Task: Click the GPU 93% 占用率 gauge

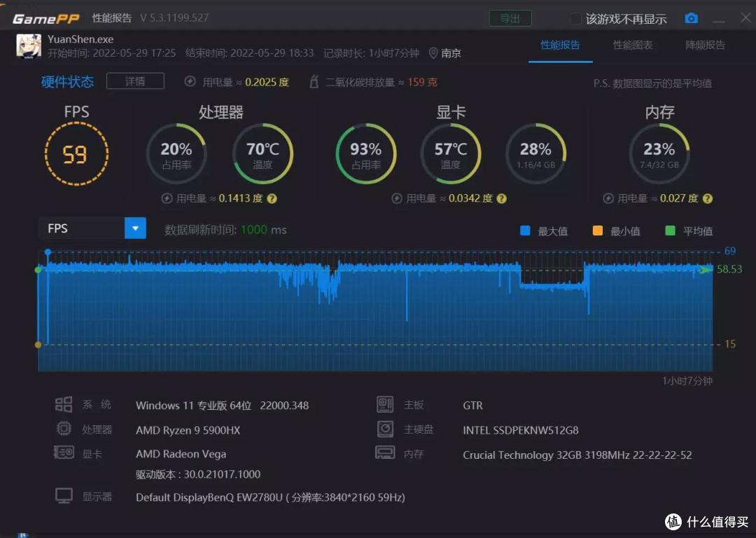Action: pyautogui.click(x=366, y=154)
